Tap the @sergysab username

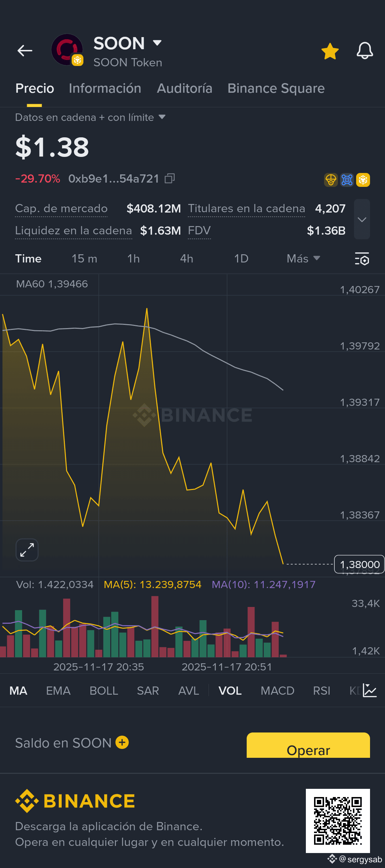coord(360,859)
